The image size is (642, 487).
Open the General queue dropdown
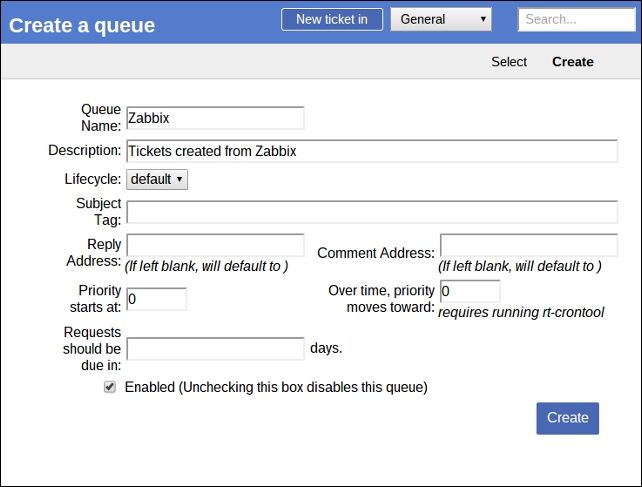[x=440, y=19]
